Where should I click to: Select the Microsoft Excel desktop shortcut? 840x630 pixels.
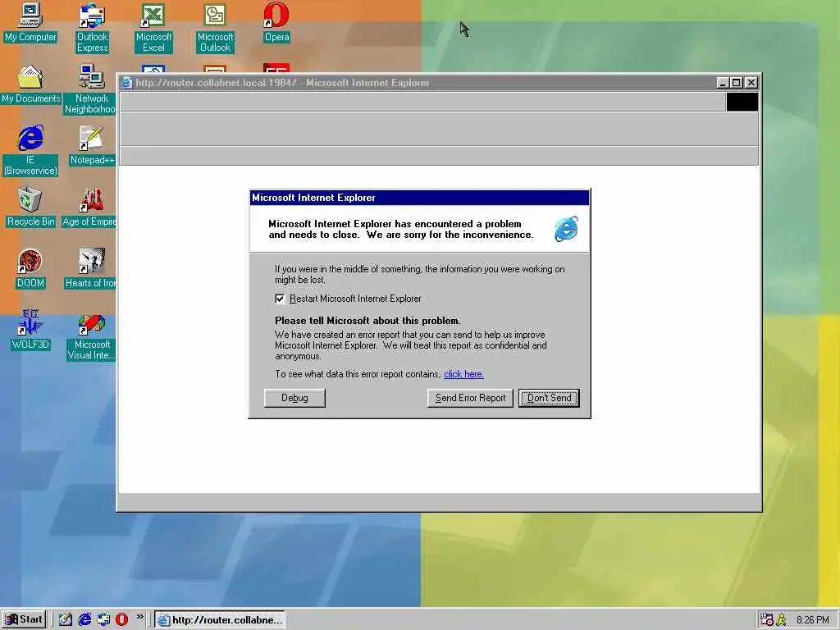153,27
